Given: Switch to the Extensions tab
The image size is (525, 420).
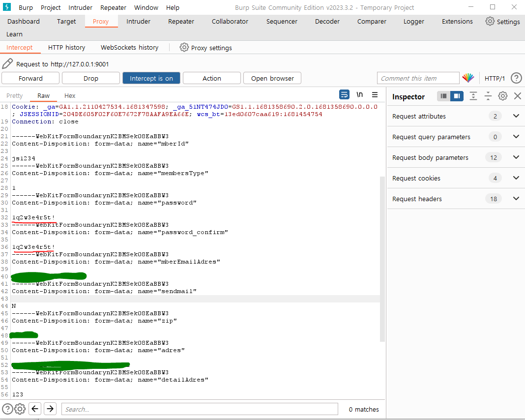Looking at the screenshot, I should pyautogui.click(x=457, y=22).
